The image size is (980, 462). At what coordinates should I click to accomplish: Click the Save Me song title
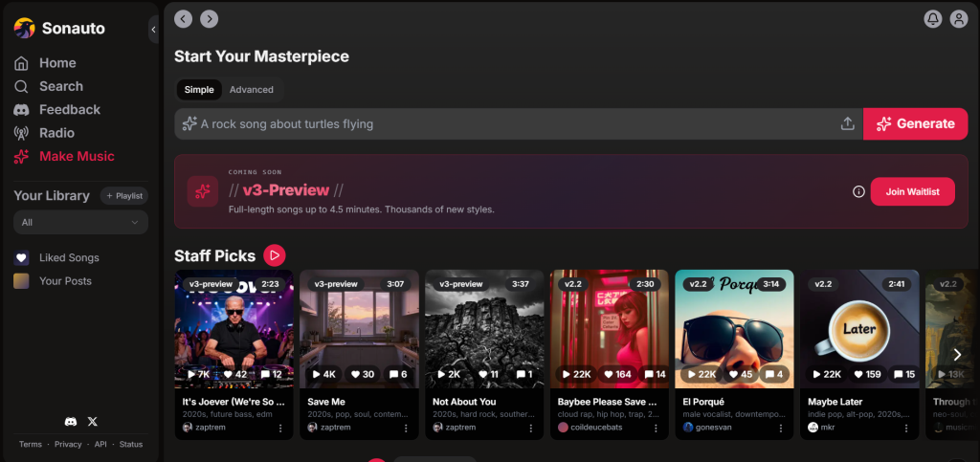(x=326, y=402)
